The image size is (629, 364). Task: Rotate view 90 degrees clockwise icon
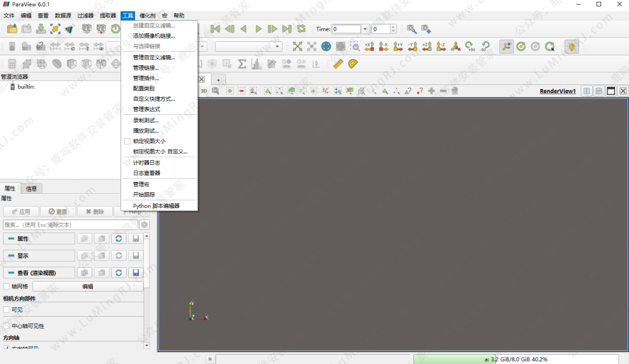coord(471,47)
